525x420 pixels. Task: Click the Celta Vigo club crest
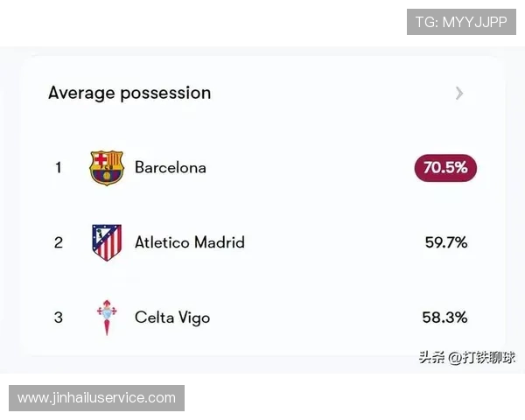[107, 318]
